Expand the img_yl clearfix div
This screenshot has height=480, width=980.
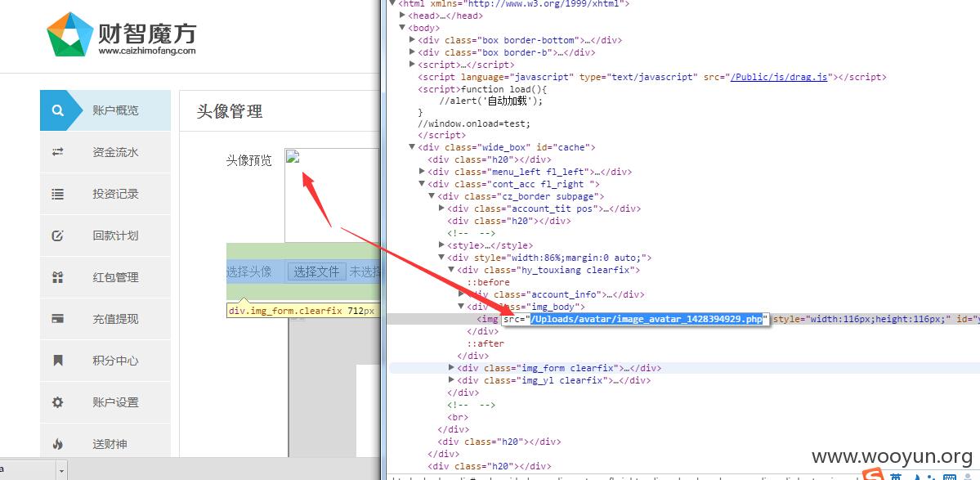tap(452, 380)
